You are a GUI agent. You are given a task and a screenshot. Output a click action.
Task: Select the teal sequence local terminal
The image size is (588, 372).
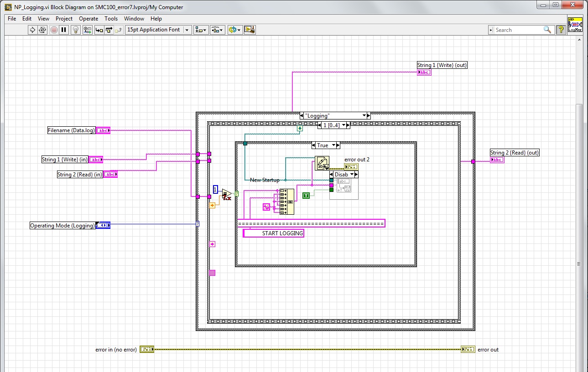[x=300, y=129]
